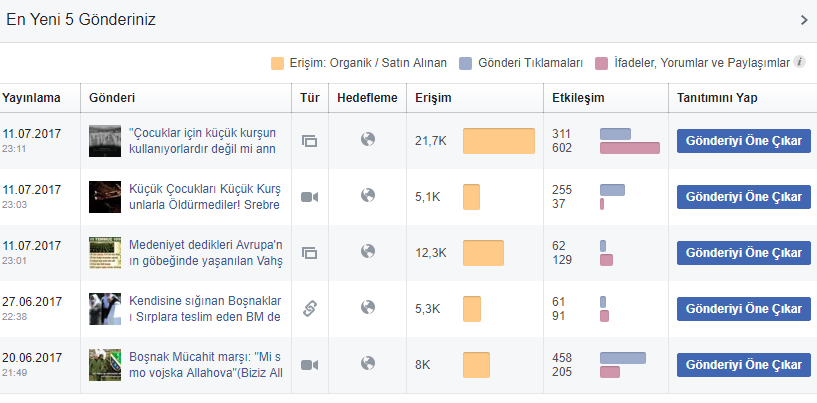The width and height of the screenshot is (817, 403).
Task: Click the orange reach bar for 12,3K post
Action: (x=484, y=253)
